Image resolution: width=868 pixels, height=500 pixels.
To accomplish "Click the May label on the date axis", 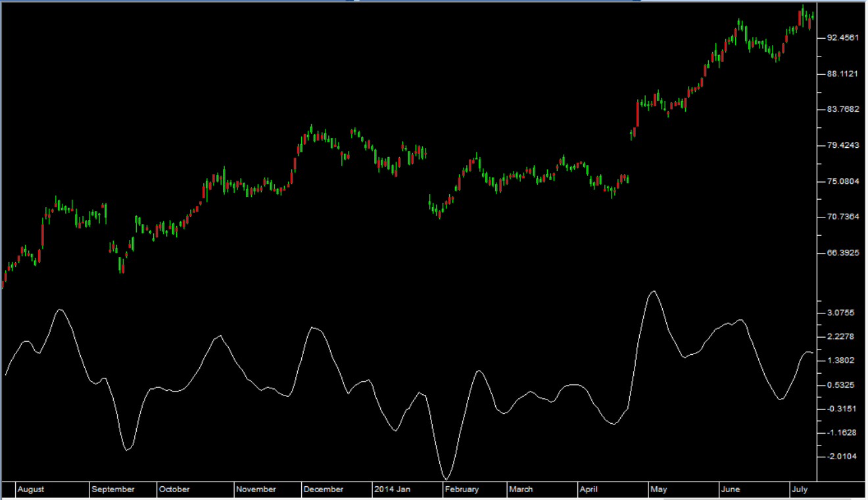I will coord(658,489).
